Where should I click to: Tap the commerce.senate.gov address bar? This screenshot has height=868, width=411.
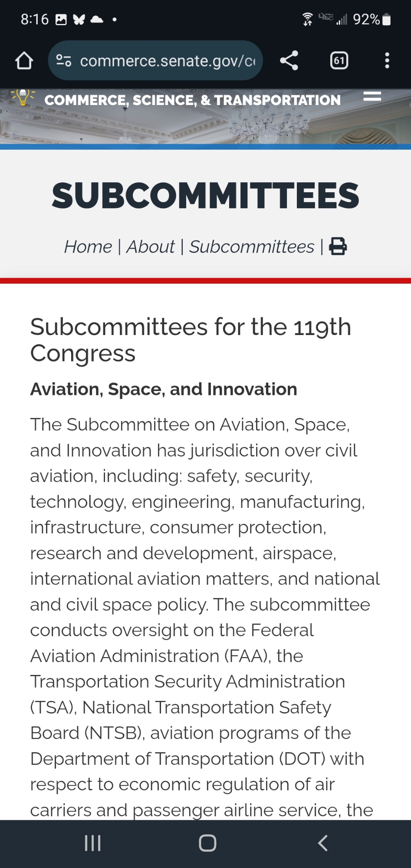tap(168, 61)
